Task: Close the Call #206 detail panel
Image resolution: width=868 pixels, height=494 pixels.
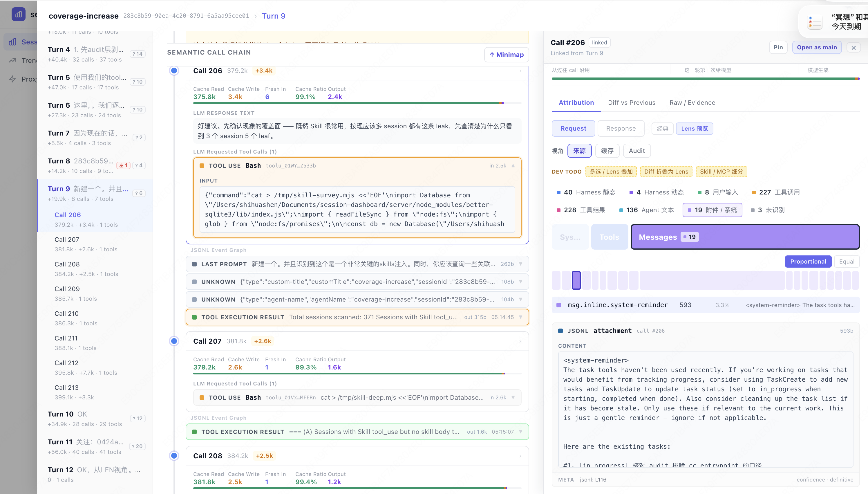Action: tap(854, 48)
